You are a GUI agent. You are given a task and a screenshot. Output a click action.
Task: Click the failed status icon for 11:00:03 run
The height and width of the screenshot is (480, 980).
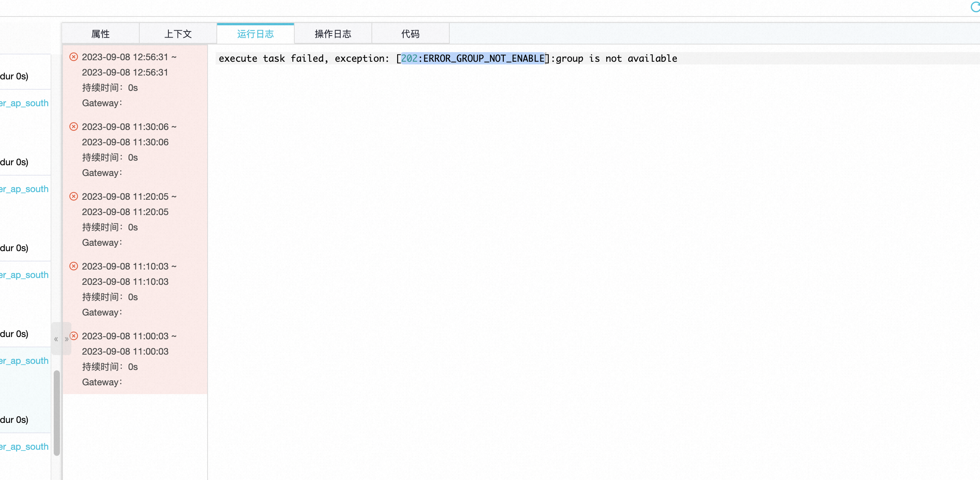(x=74, y=336)
